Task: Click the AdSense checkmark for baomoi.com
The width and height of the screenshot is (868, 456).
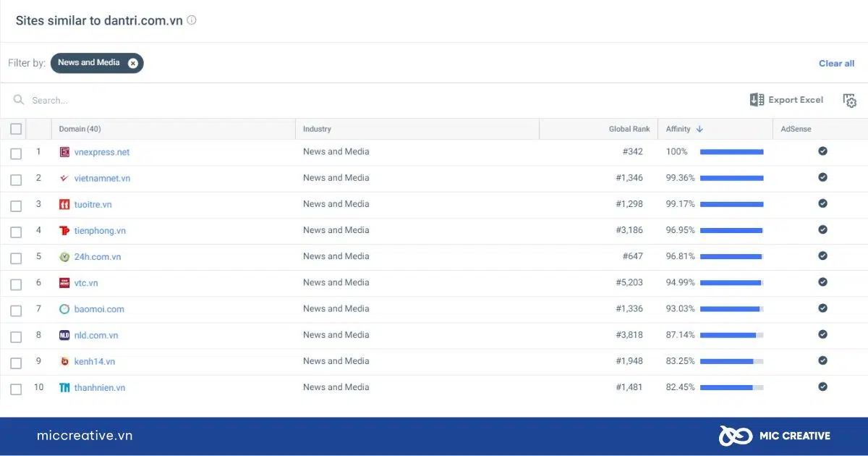Action: coord(822,308)
